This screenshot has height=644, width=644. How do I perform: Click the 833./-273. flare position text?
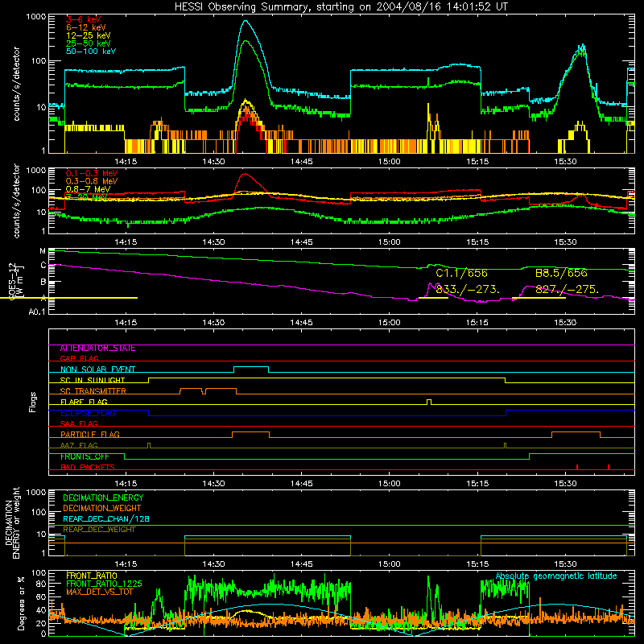(468, 290)
